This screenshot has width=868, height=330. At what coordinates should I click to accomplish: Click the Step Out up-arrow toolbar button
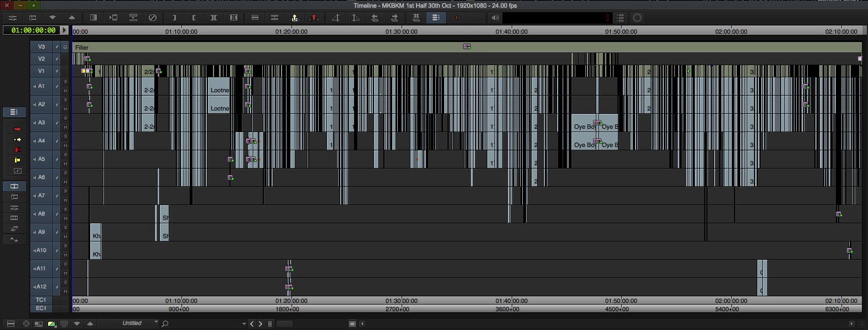point(72,18)
